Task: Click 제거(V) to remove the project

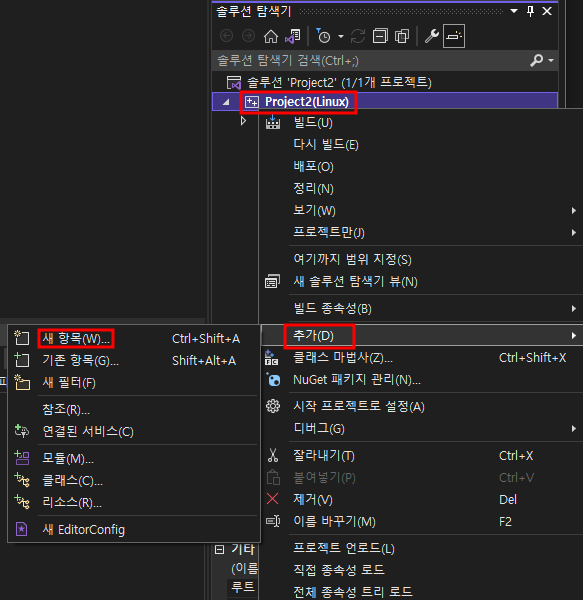Action: tap(421, 499)
